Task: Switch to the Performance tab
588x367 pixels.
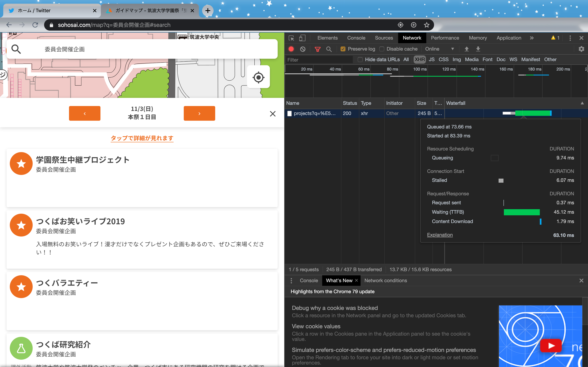Action: pos(445,38)
